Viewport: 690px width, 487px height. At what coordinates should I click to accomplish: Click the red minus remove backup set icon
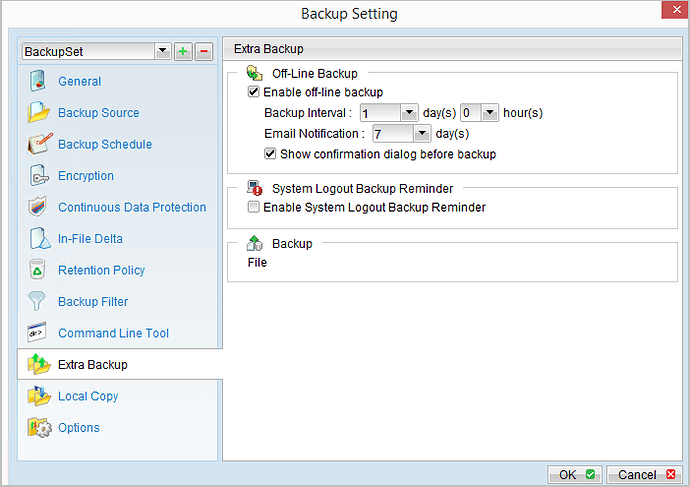click(x=204, y=51)
